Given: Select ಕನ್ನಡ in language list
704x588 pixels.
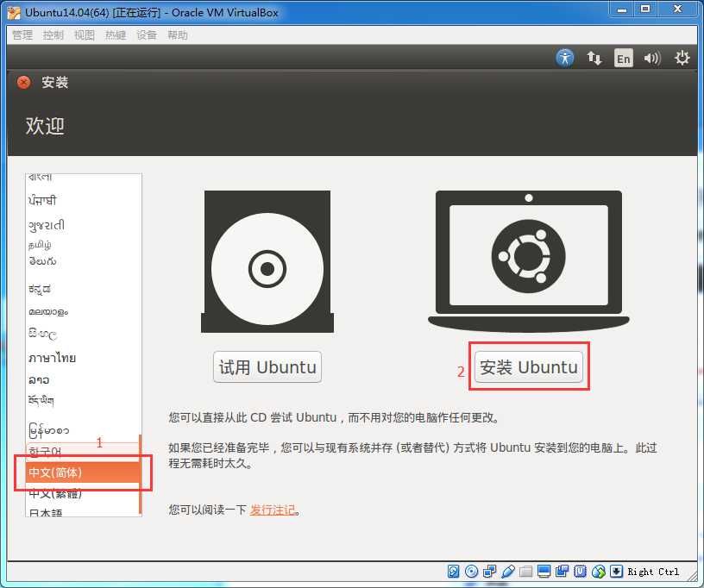Looking at the screenshot, I should click(82, 289).
